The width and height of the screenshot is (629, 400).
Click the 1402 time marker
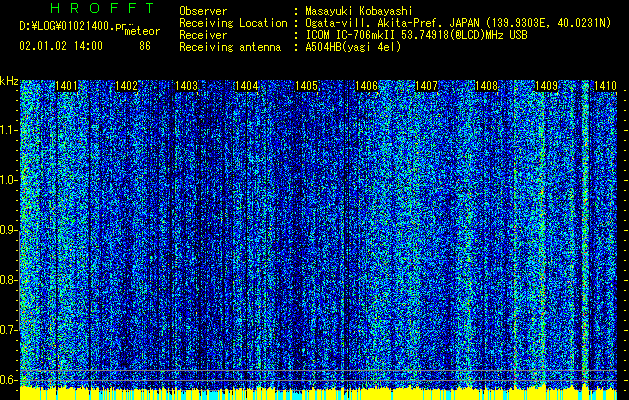[x=126, y=86]
